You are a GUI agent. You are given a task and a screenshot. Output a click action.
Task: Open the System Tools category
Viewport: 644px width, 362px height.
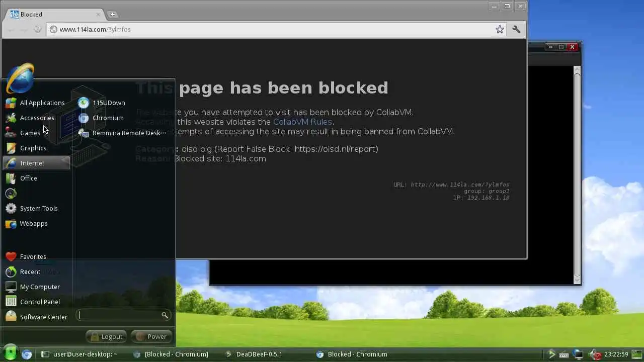(36, 208)
